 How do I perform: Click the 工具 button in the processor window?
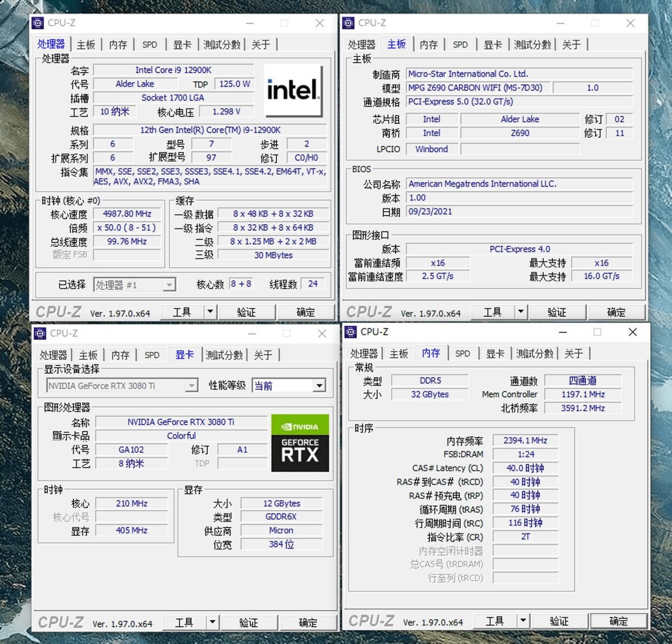click(181, 312)
